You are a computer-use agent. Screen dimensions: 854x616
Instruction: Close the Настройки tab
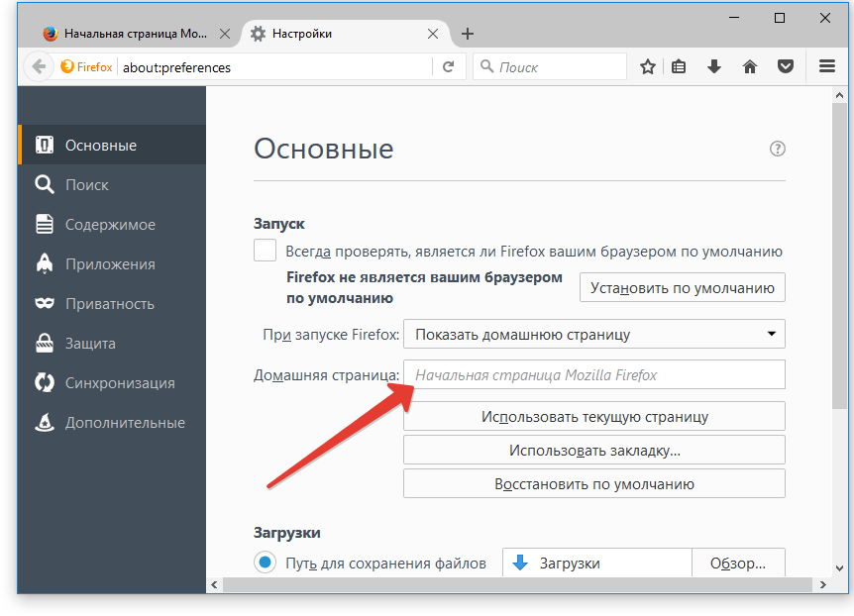(x=433, y=34)
